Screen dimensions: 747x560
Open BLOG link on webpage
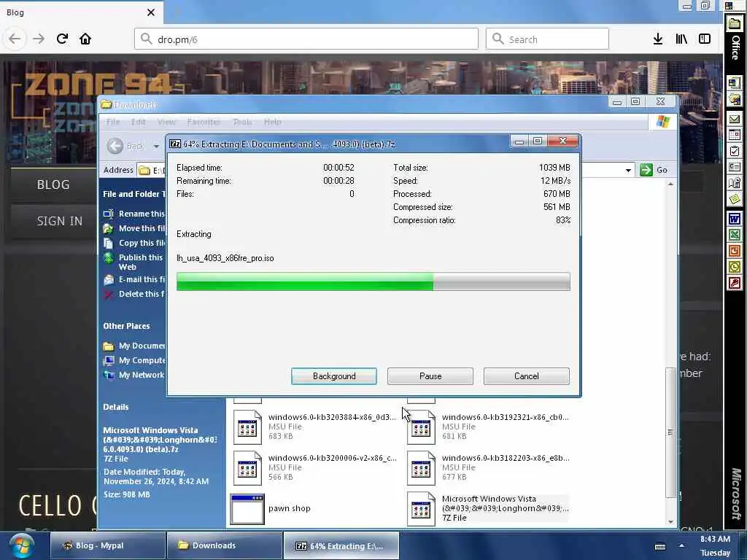click(x=53, y=184)
